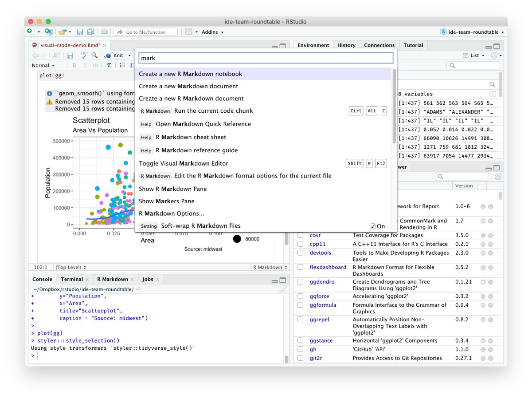Open Normal paragraph style dropdown
The height and width of the screenshot is (399, 532).
coord(43,65)
